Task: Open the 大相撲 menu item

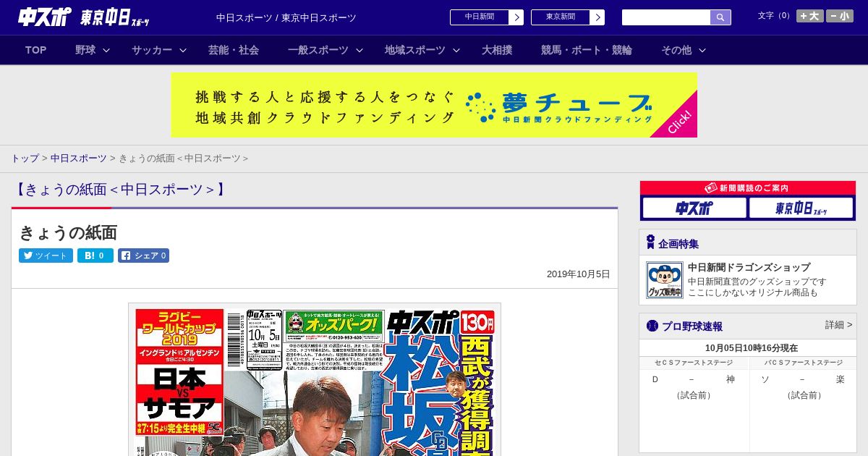Action: pyautogui.click(x=497, y=50)
